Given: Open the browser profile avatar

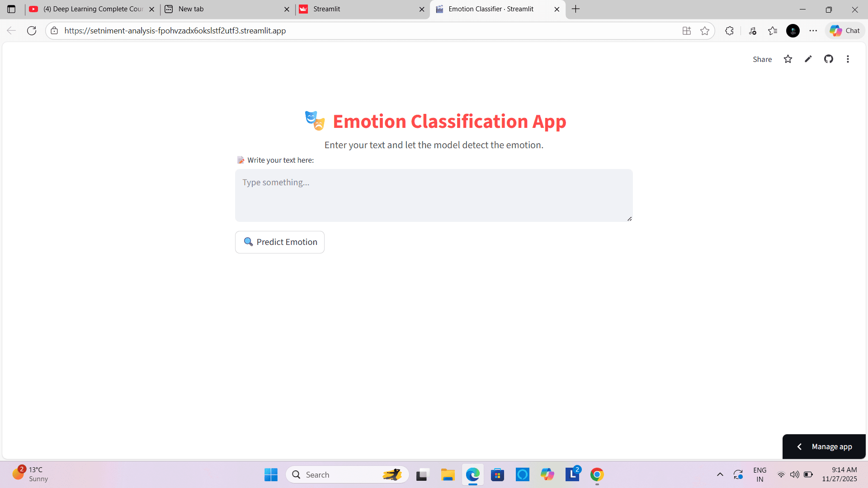Looking at the screenshot, I should tap(793, 31).
